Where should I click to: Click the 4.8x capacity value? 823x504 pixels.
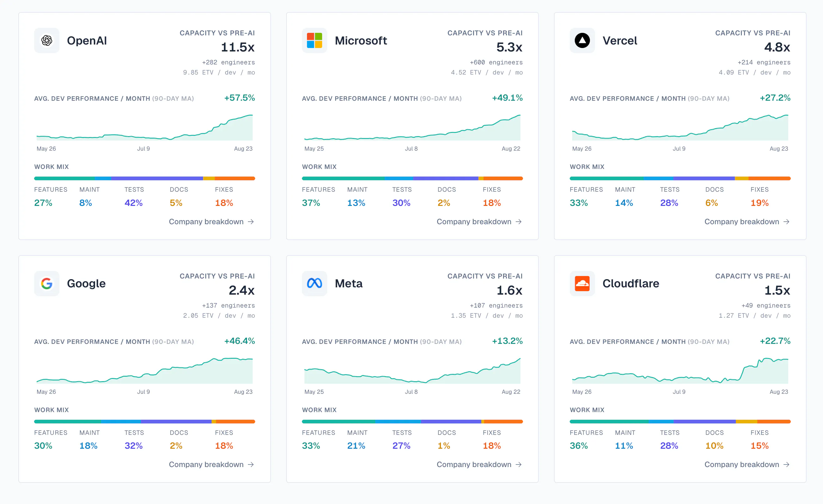tap(777, 47)
